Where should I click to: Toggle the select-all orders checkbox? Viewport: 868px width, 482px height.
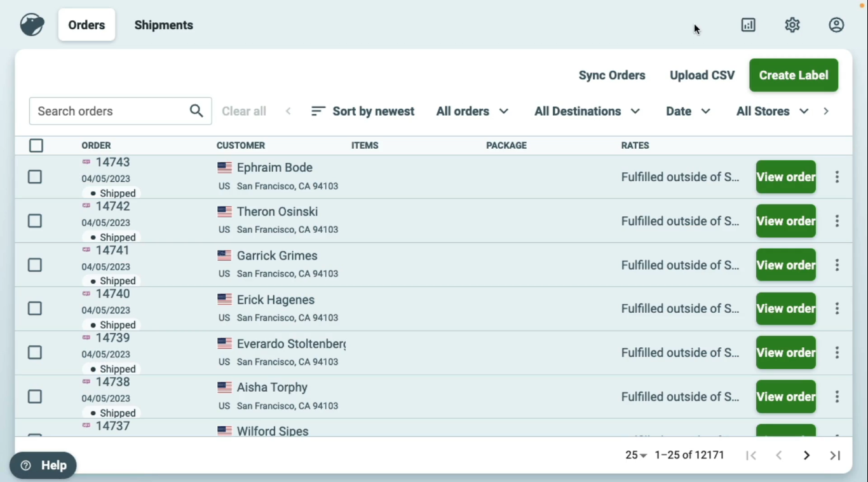36,146
